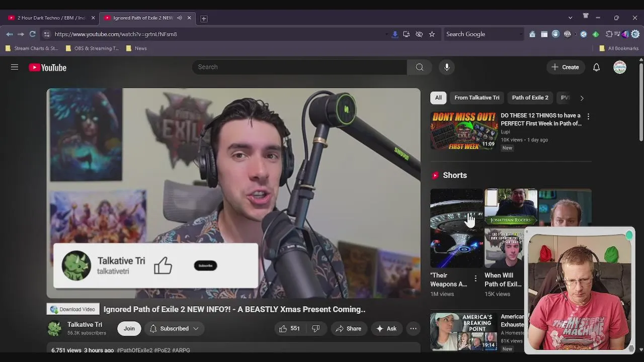Show more filter chips with right arrow
Image resolution: width=644 pixels, height=362 pixels.
point(582,98)
